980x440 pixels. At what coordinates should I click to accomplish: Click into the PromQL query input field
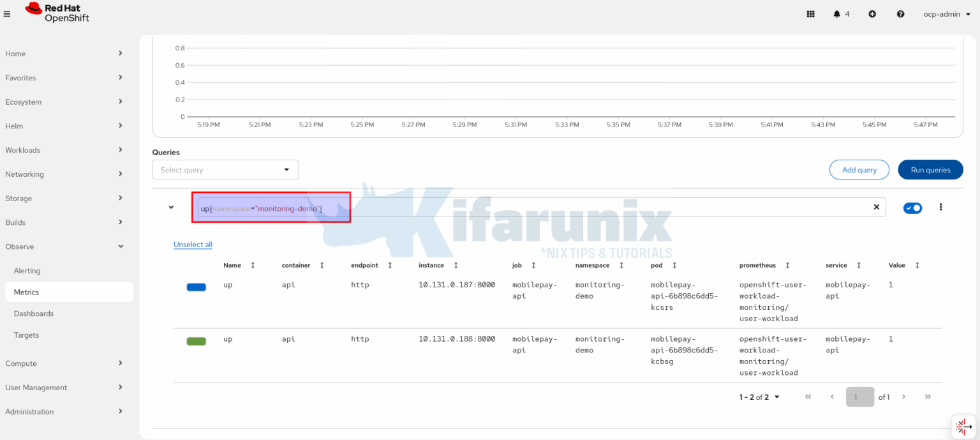pyautogui.click(x=541, y=207)
